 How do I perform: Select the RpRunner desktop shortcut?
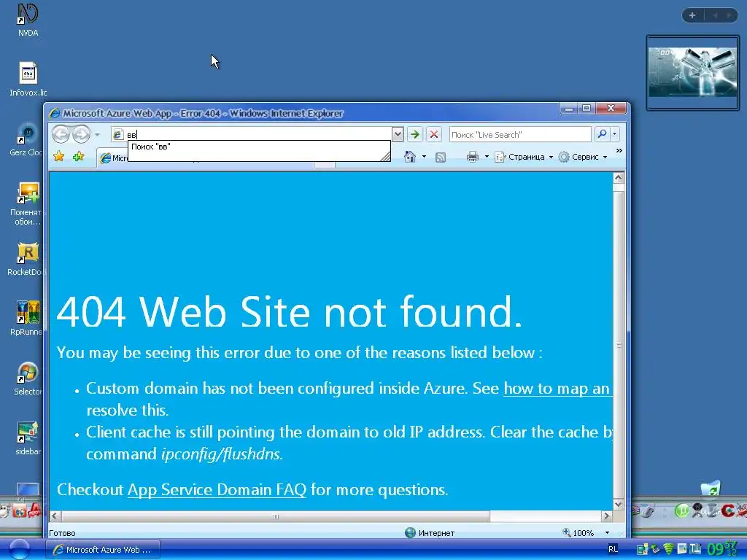(x=27, y=319)
